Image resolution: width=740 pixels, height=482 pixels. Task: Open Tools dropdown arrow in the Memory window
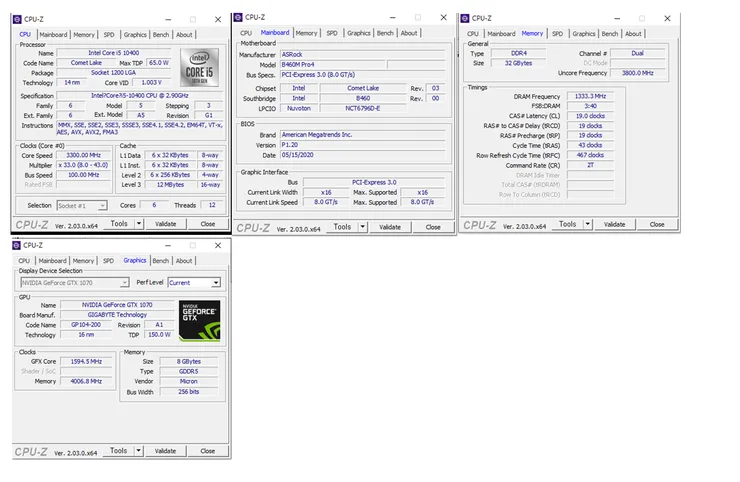tap(588, 224)
